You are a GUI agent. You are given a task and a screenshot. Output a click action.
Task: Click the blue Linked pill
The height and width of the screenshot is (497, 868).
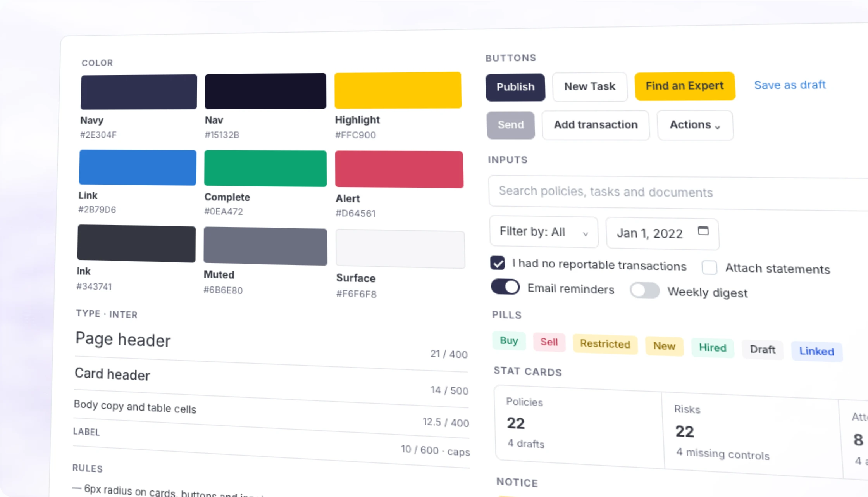click(x=816, y=352)
